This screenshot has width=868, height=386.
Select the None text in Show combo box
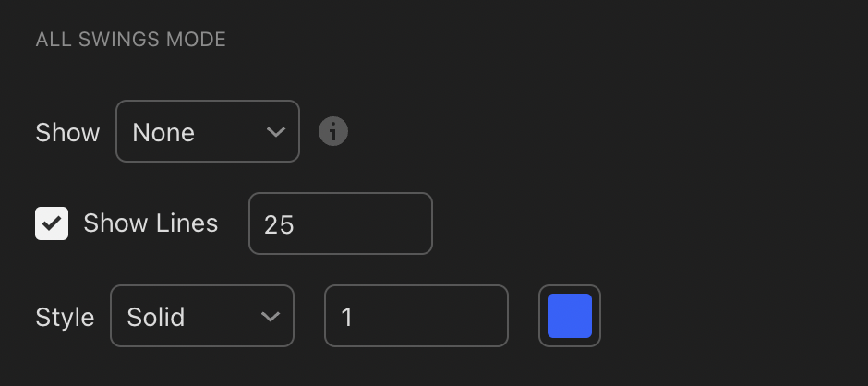[x=163, y=132]
